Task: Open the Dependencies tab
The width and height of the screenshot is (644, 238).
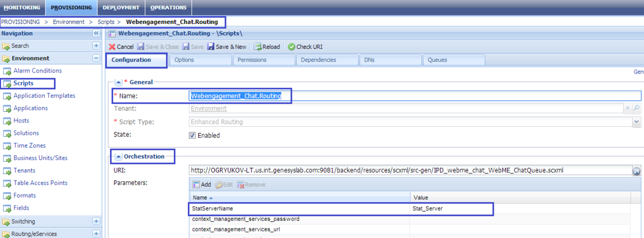Action: click(318, 60)
